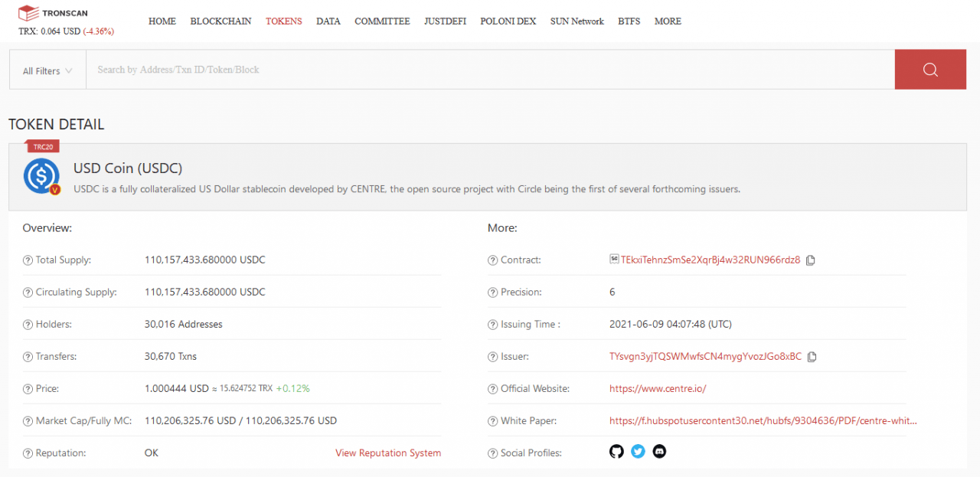Viewport: 980px width, 477px height.
Task: Click View Reputation System link
Action: point(387,452)
